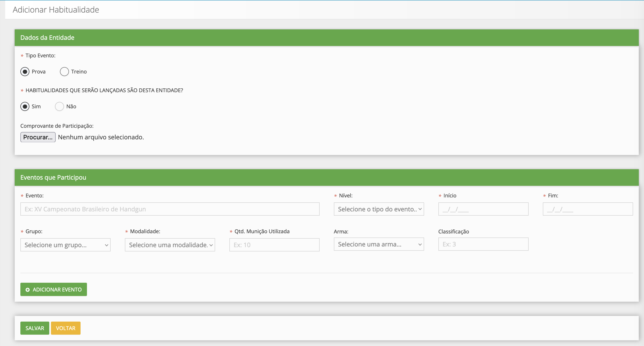Select the Prova radio button
Viewport: 644px width, 346px height.
[x=25, y=72]
